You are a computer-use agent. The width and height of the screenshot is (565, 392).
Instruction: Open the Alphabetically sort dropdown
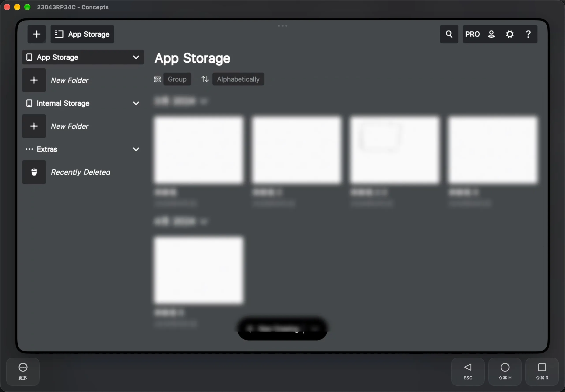[238, 79]
